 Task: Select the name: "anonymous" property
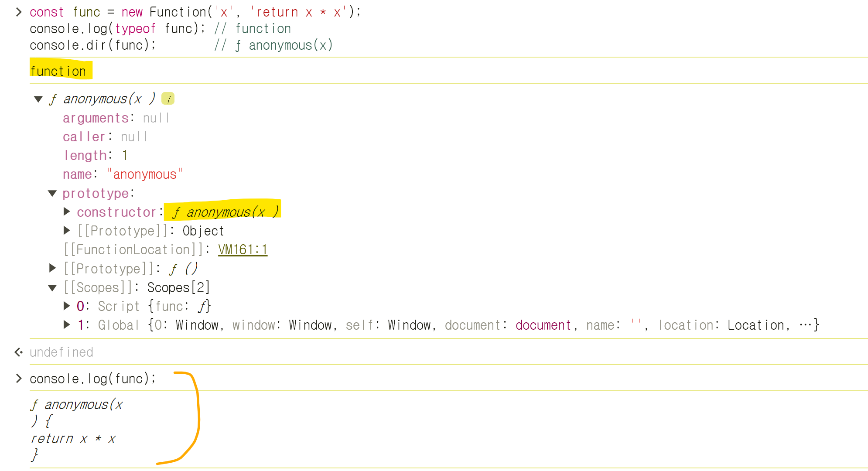[x=122, y=174]
